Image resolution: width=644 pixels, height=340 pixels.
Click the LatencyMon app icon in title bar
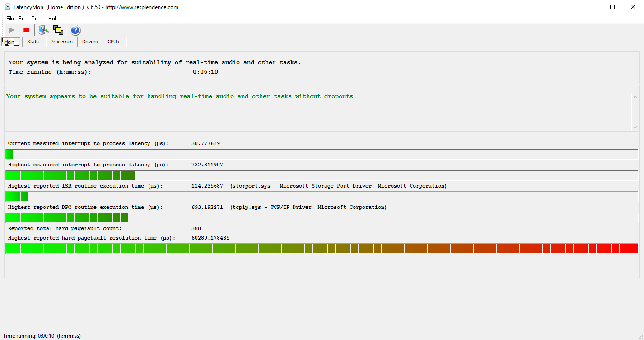click(8, 7)
